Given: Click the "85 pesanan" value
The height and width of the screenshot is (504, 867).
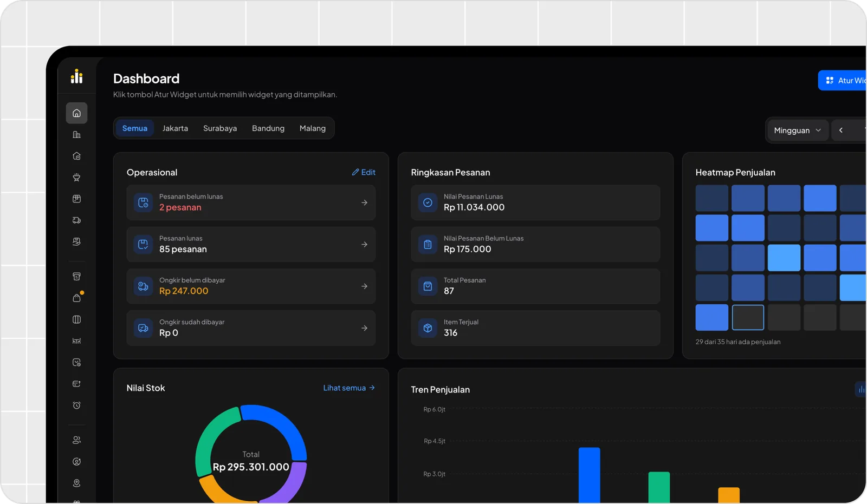Looking at the screenshot, I should coord(183,250).
